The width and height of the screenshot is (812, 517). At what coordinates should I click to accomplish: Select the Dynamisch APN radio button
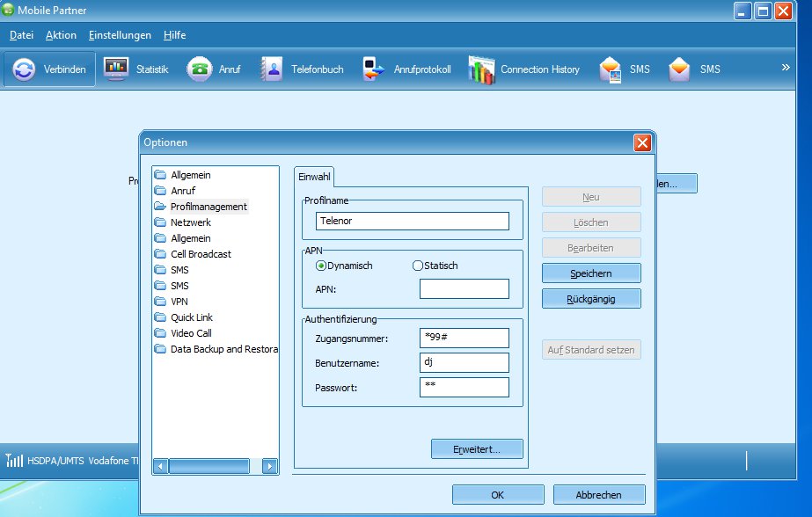coord(321,266)
